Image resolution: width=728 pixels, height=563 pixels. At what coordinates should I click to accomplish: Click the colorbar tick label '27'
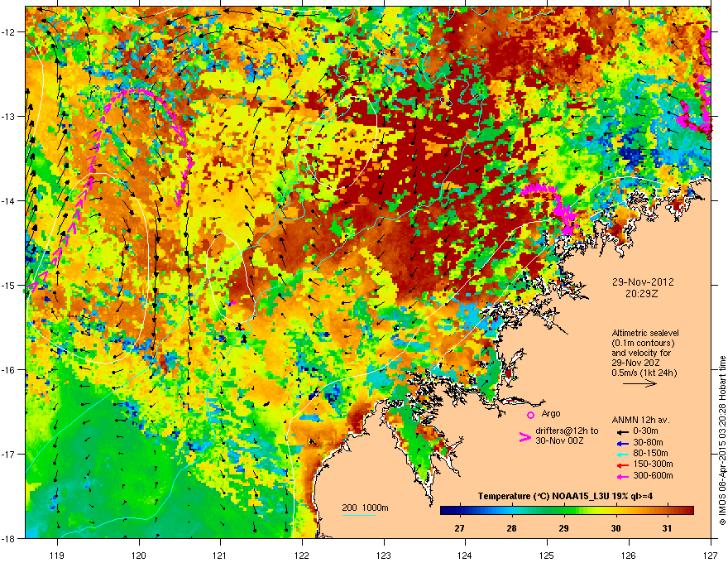[459, 528]
